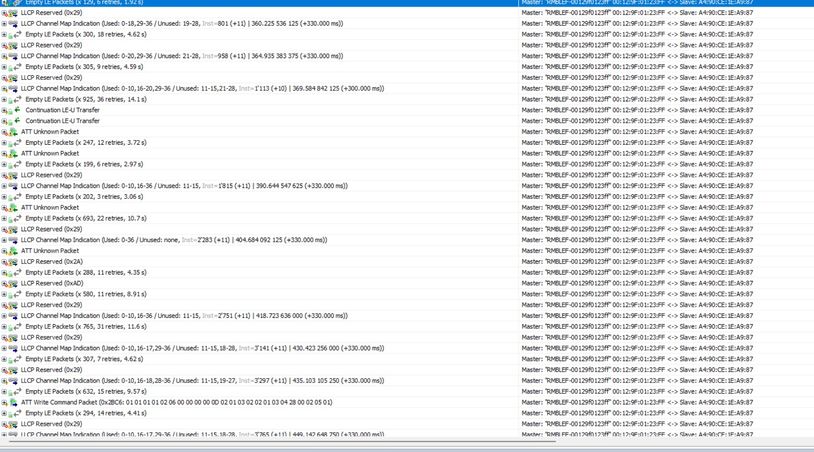
Task: Click bidirectional arrows icon of x 580 packets
Action: (18, 294)
